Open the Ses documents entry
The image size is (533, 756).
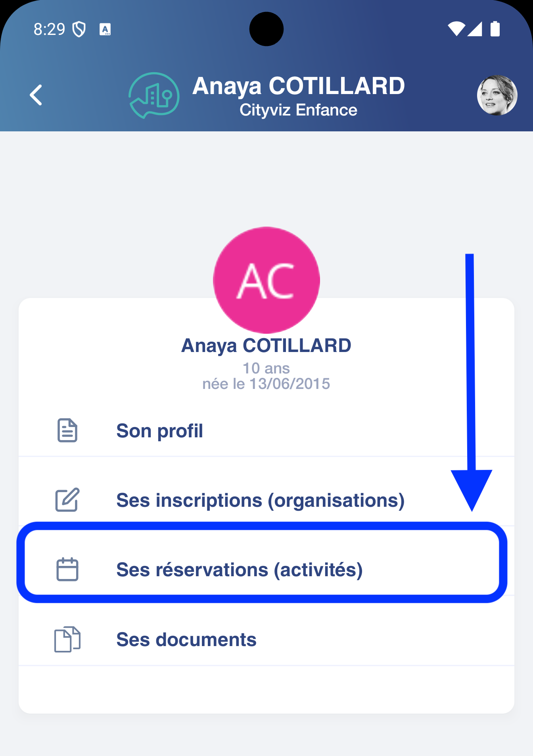(x=186, y=640)
